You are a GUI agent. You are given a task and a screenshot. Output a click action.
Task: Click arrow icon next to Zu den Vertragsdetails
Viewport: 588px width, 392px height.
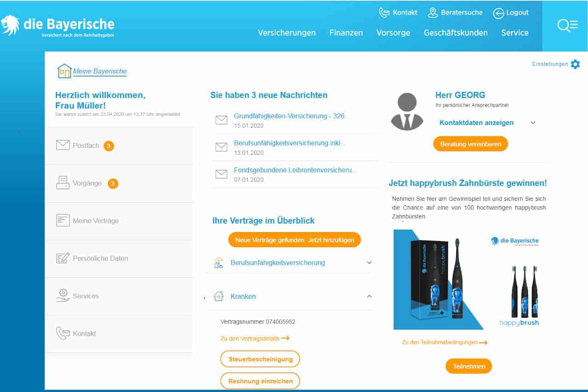pos(285,338)
